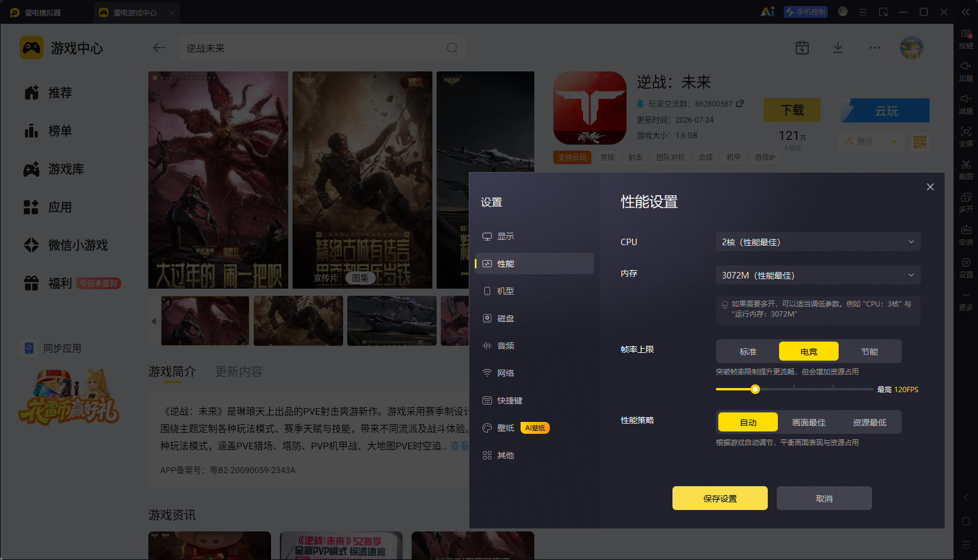This screenshot has height=560, width=978.
Task: Click the round profile icon in title bar
Action: click(843, 11)
